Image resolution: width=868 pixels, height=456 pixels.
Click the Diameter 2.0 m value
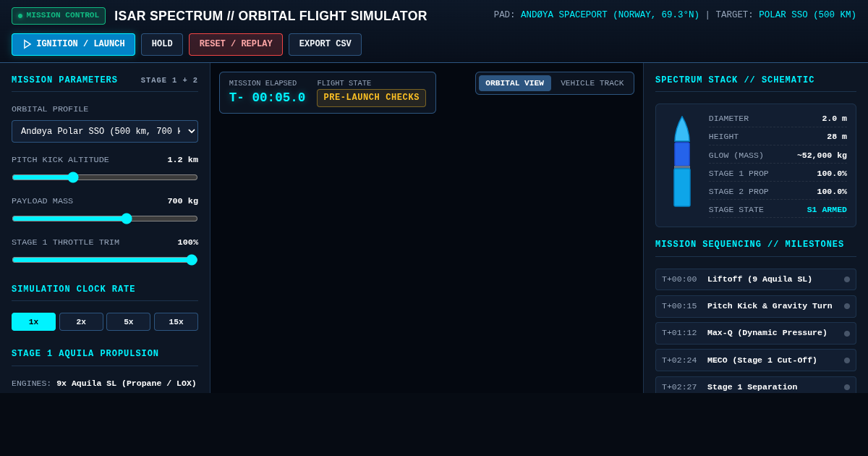pos(834,119)
